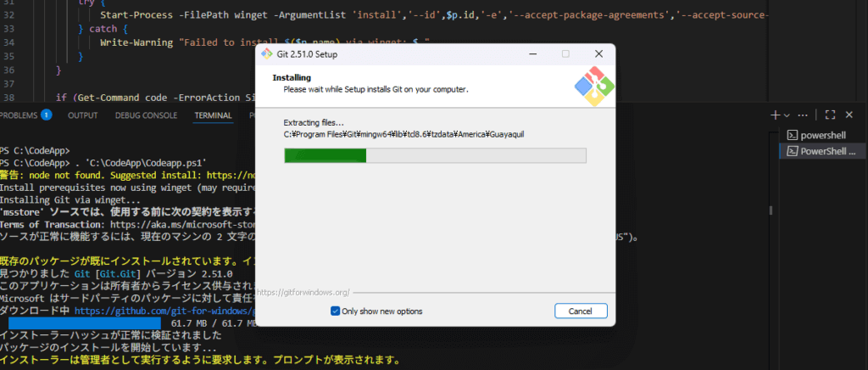Click the Problems count badge showing 1
The height and width of the screenshot is (370, 868).
click(46, 115)
